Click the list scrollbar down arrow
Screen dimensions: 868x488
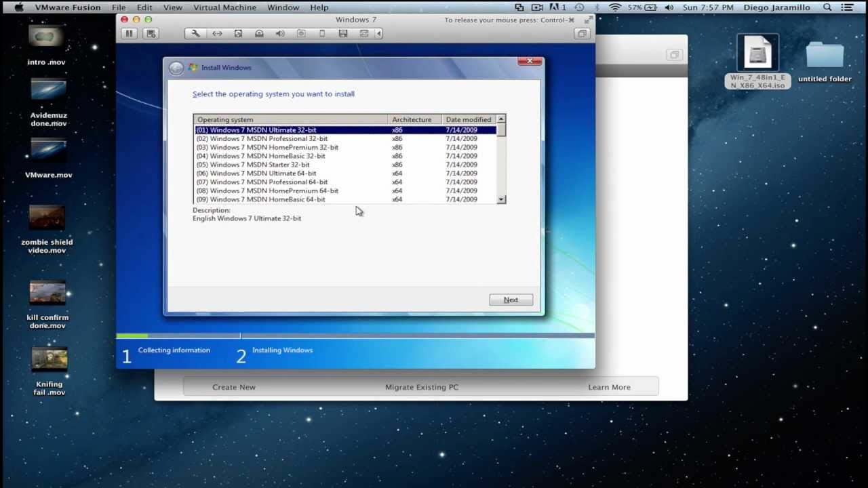click(x=501, y=199)
